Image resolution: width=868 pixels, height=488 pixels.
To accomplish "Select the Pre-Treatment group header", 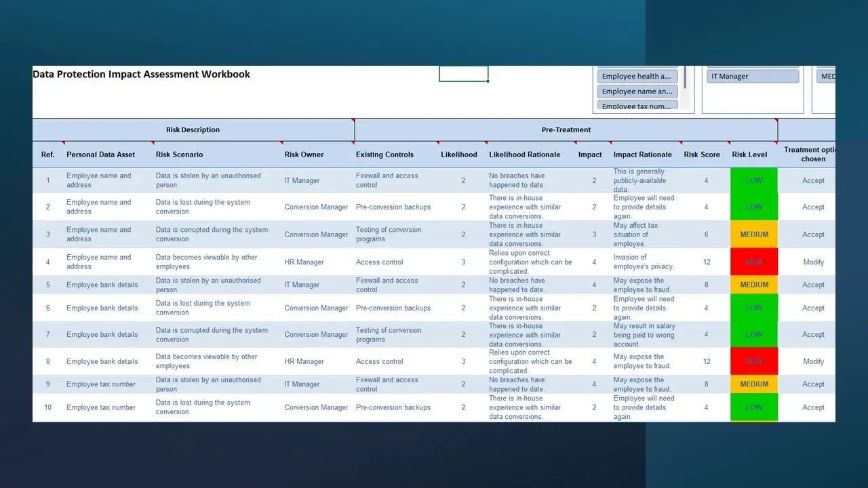I will click(x=566, y=130).
